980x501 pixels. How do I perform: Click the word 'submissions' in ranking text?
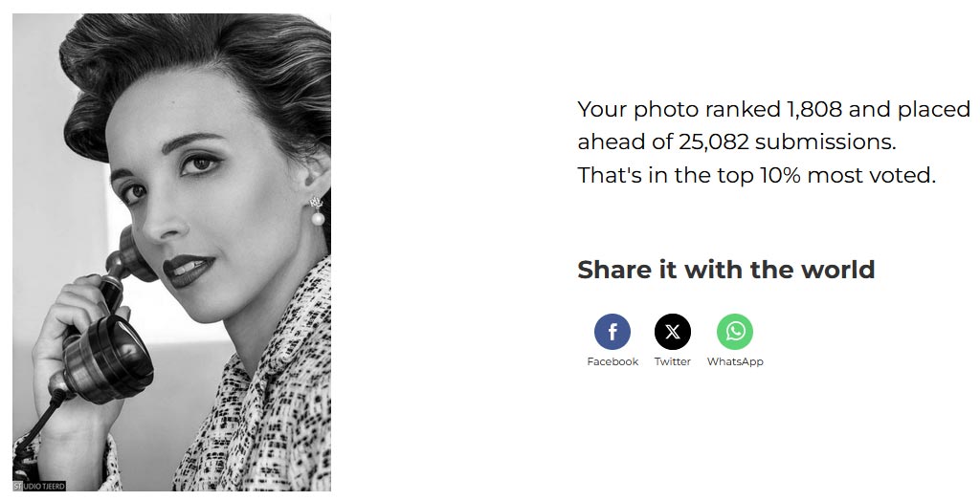826,142
